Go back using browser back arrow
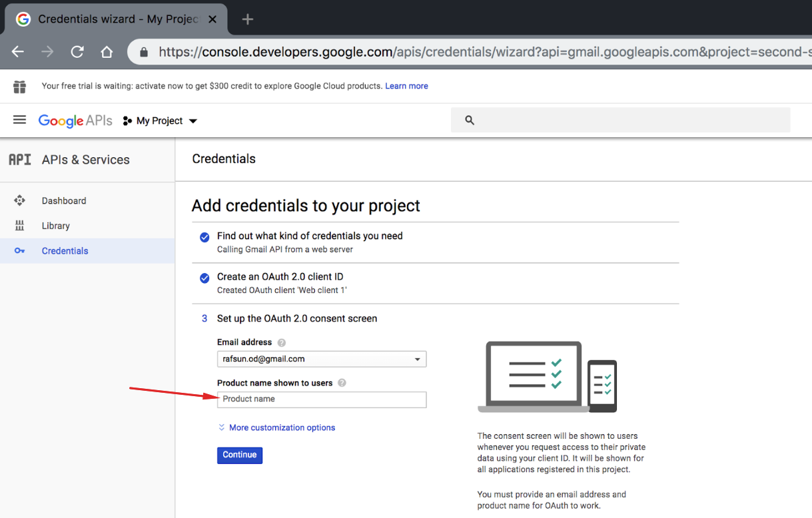Screen dimensions: 812x518 click(18, 52)
